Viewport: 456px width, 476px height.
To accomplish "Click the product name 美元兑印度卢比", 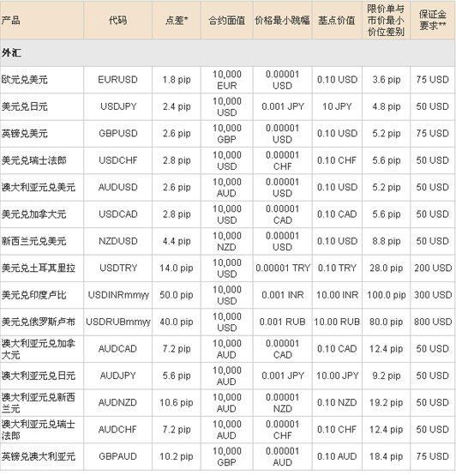I will click(33, 295).
